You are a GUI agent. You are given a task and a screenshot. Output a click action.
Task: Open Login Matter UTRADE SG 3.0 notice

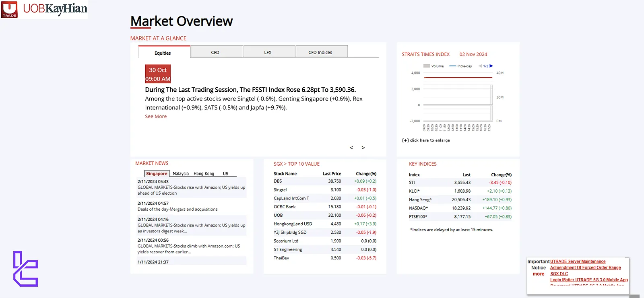pos(589,280)
